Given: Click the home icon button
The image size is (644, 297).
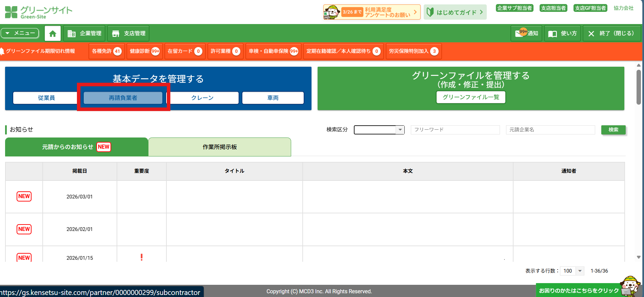Looking at the screenshot, I should pos(53,34).
